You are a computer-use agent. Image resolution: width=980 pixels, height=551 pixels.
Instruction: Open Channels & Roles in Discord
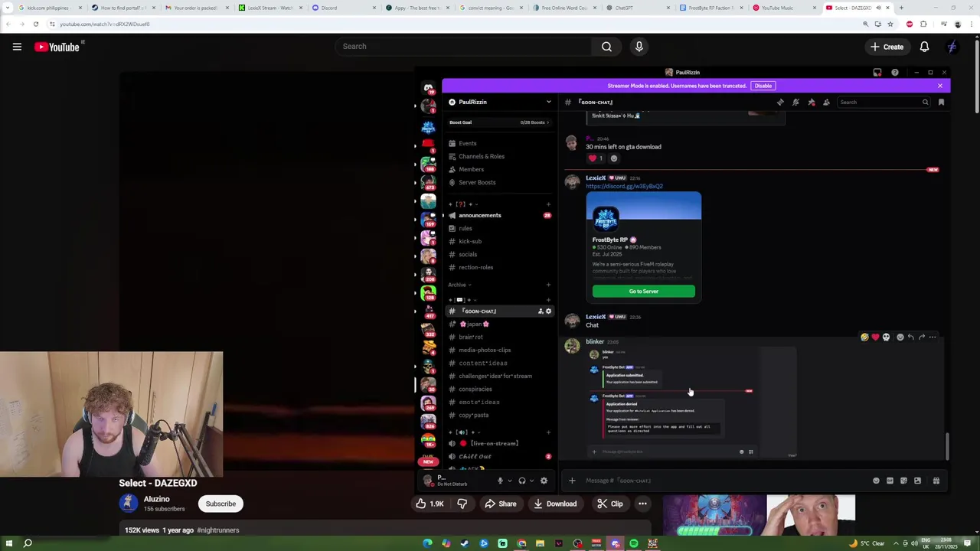coord(499,156)
